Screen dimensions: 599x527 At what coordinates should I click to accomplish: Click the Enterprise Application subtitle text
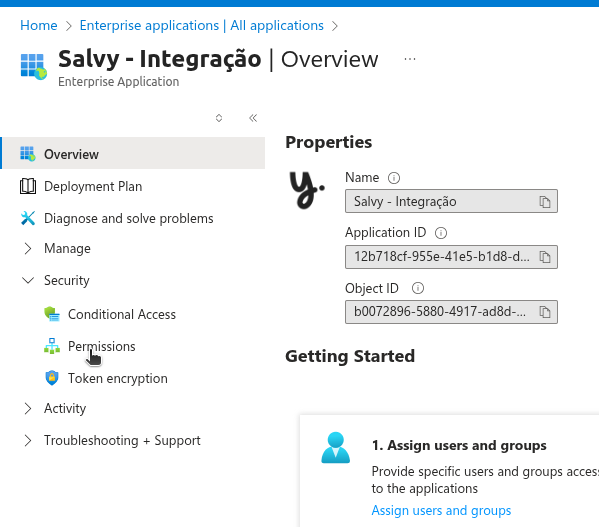(118, 82)
